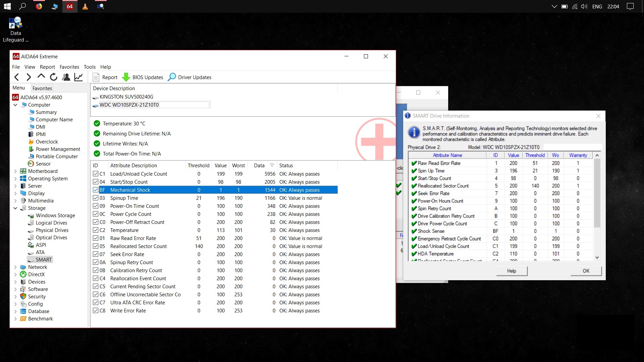Open the File menu
The width and height of the screenshot is (644, 362).
pos(16,67)
